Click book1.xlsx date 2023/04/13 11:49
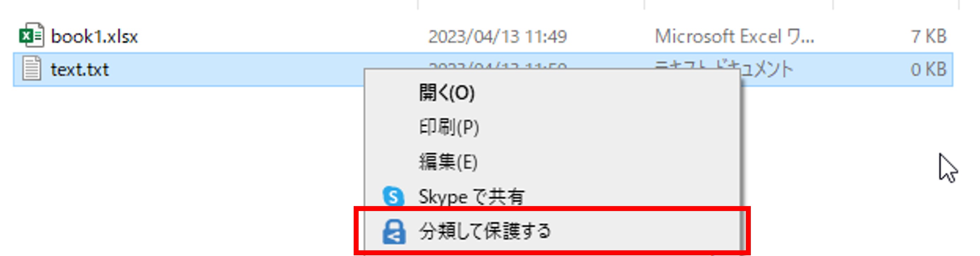This screenshot has height=256, width=980. [x=497, y=36]
